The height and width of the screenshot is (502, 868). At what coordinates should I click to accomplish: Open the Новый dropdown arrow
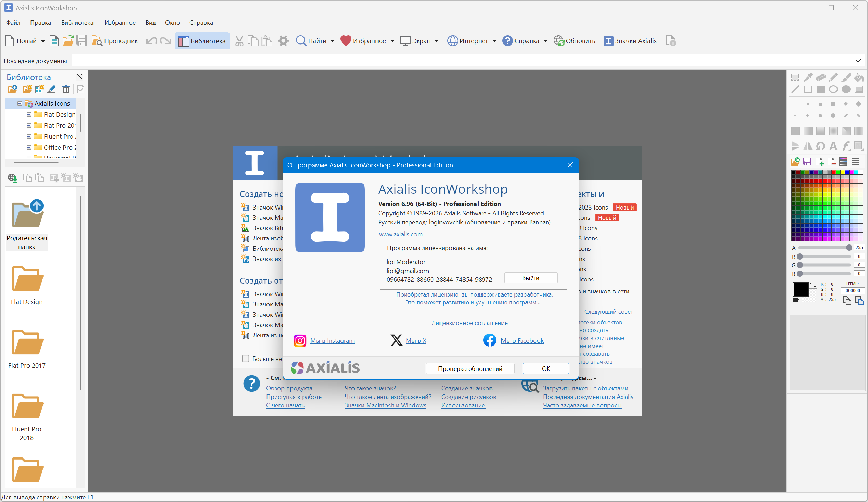pos(43,41)
